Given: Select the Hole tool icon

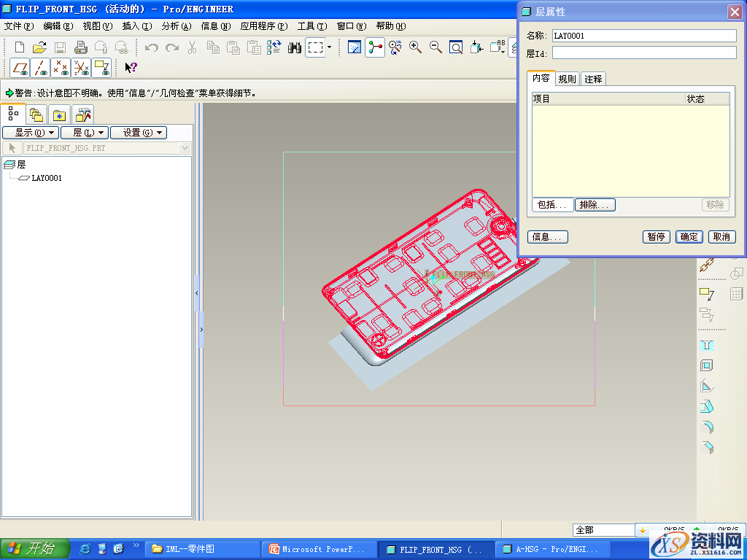Looking at the screenshot, I should click(706, 345).
